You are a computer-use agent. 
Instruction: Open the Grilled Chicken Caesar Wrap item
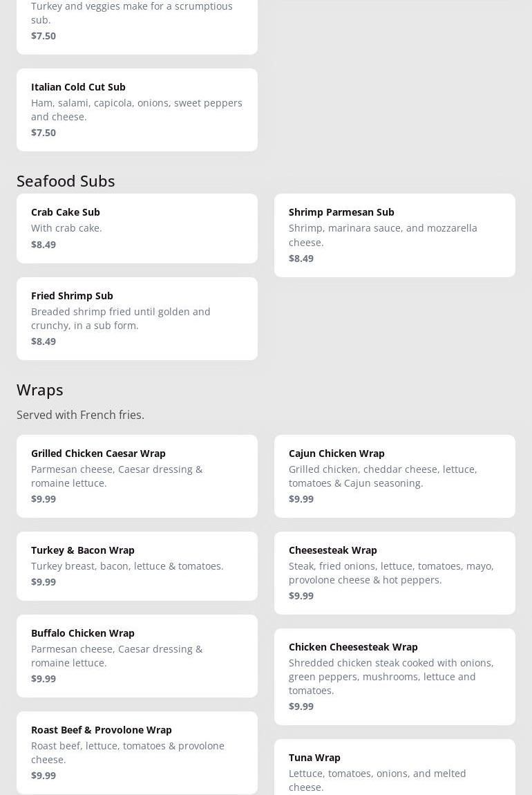coord(137,476)
